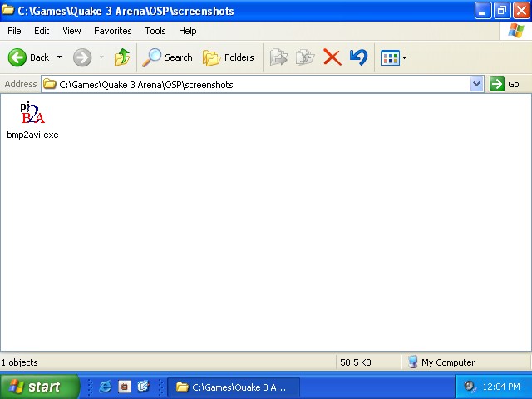Screen dimensions: 532x399
Task: Click the clock in the taskbar
Action: click(501, 387)
